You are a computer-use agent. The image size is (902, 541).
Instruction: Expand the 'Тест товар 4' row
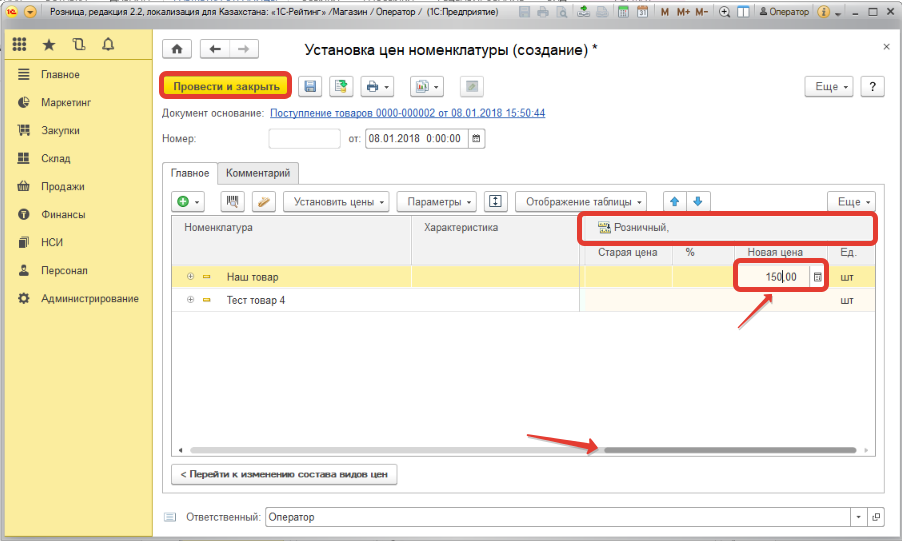click(x=190, y=300)
